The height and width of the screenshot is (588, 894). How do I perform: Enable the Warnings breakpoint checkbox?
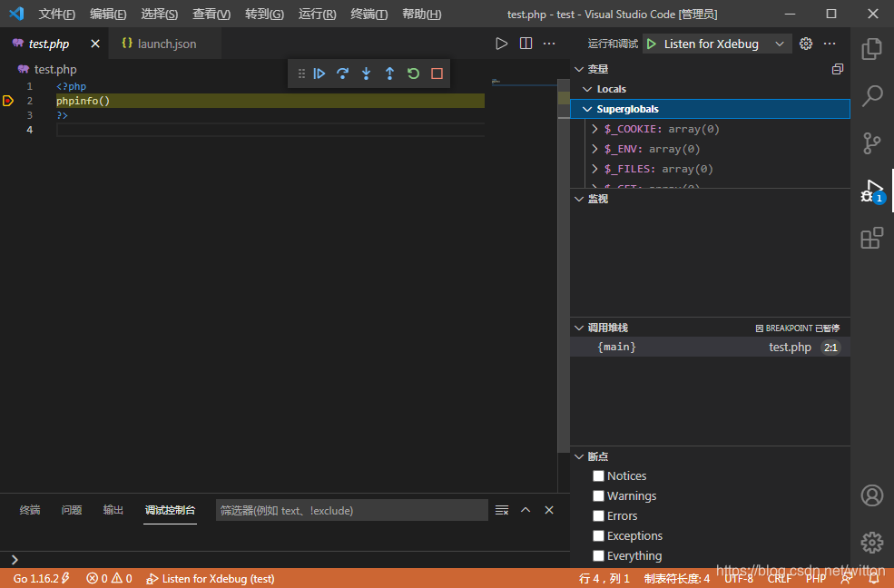pos(598,495)
